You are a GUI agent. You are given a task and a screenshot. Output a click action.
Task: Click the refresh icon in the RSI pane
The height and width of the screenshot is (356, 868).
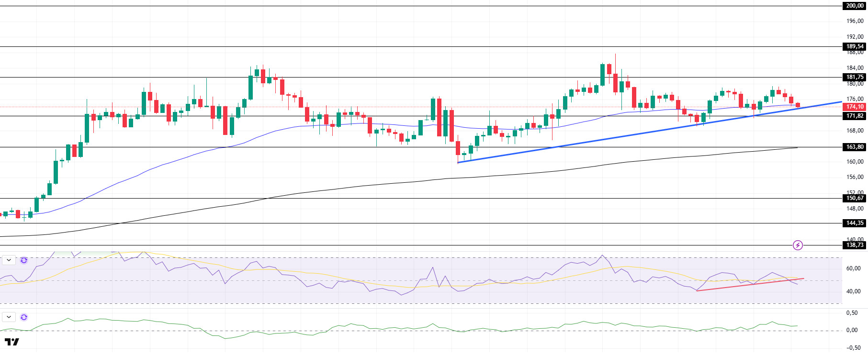pos(24,260)
